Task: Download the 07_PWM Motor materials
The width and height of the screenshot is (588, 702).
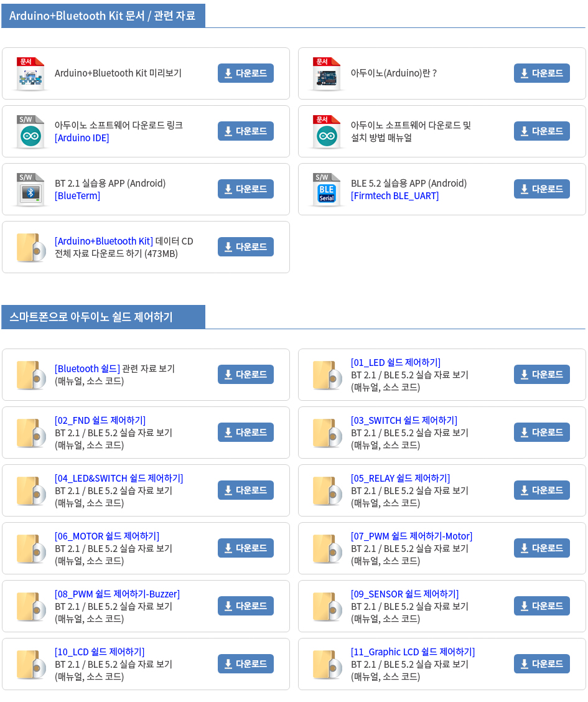Action: 542,548
